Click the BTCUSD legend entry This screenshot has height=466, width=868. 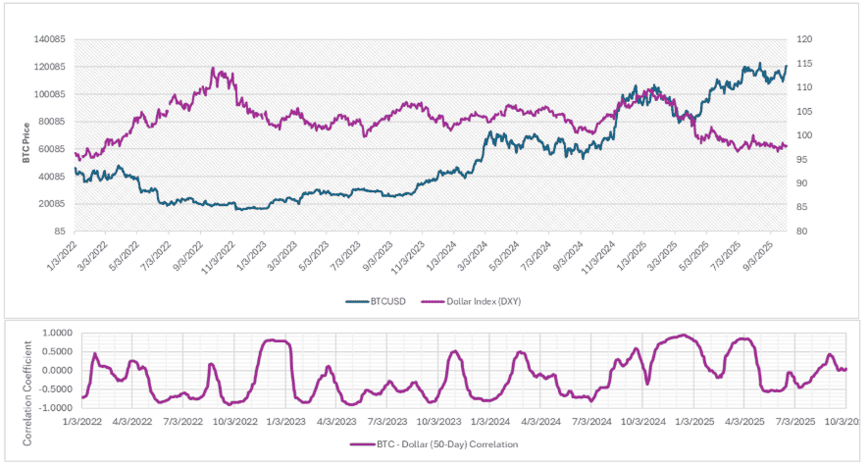pyautogui.click(x=376, y=301)
